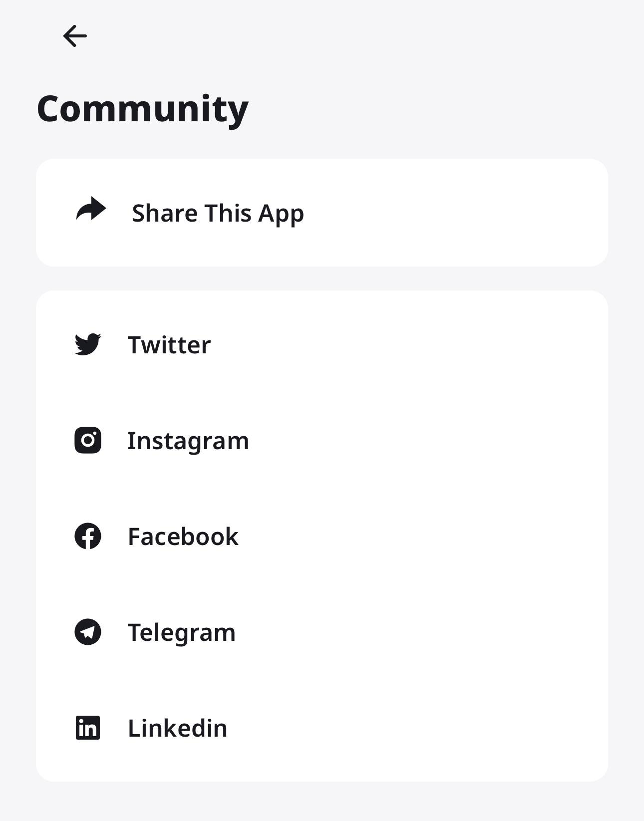Image resolution: width=644 pixels, height=821 pixels.
Task: Tap the Share This App text
Action: click(x=218, y=213)
